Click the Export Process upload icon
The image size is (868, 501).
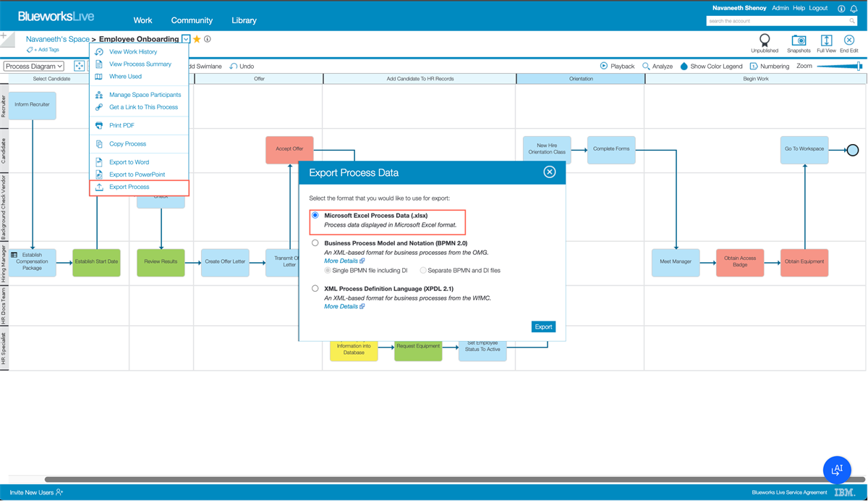(x=99, y=187)
